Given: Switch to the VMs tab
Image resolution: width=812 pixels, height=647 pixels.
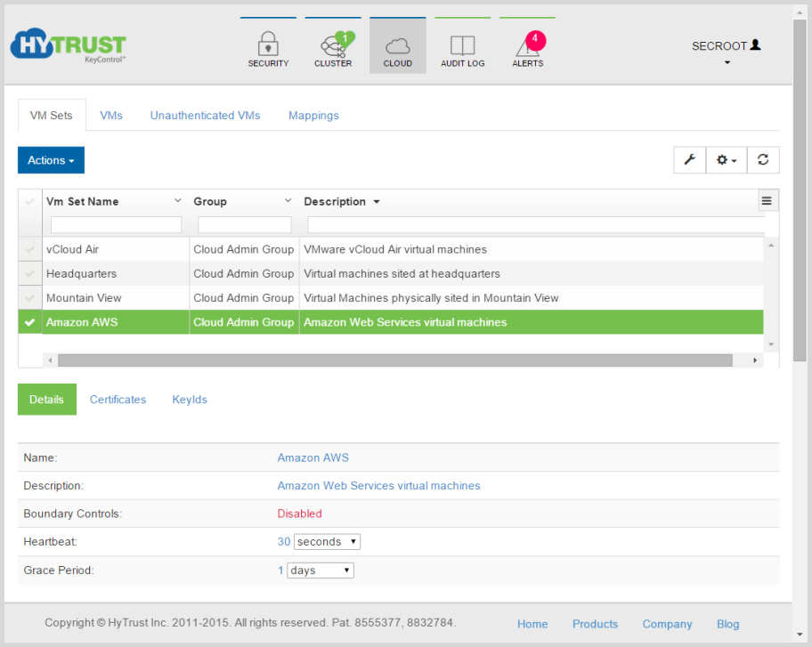Looking at the screenshot, I should point(111,116).
